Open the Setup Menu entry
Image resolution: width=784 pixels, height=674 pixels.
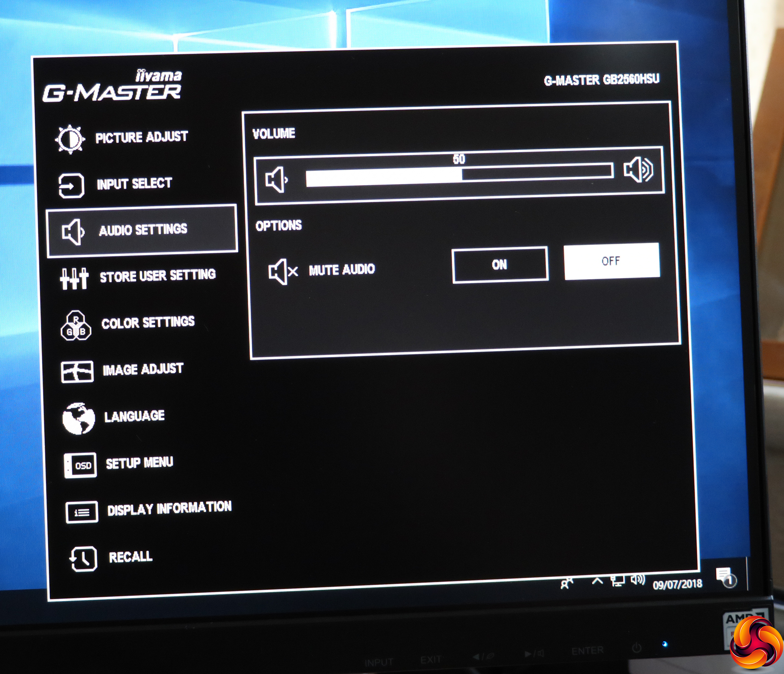click(139, 463)
